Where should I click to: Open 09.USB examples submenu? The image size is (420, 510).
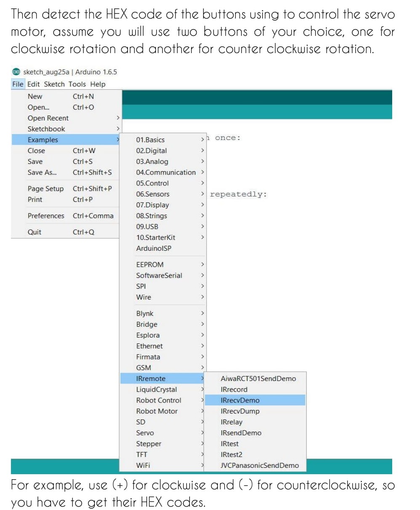click(163, 227)
